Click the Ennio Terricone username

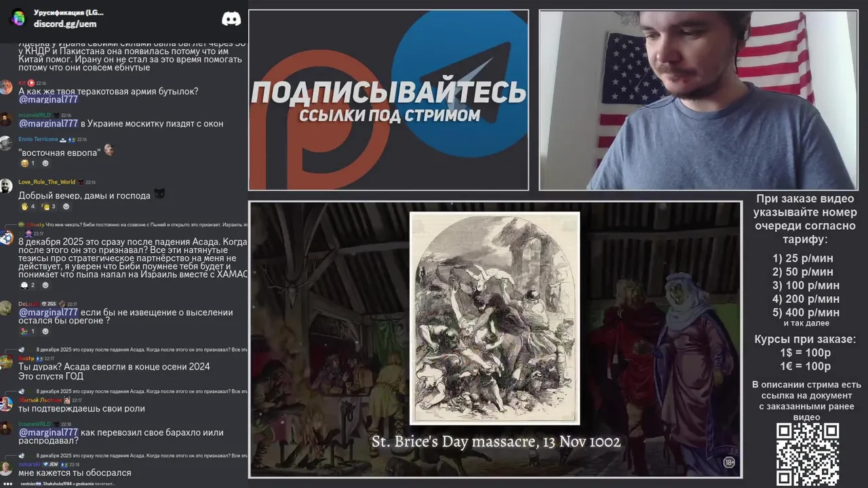tap(38, 139)
